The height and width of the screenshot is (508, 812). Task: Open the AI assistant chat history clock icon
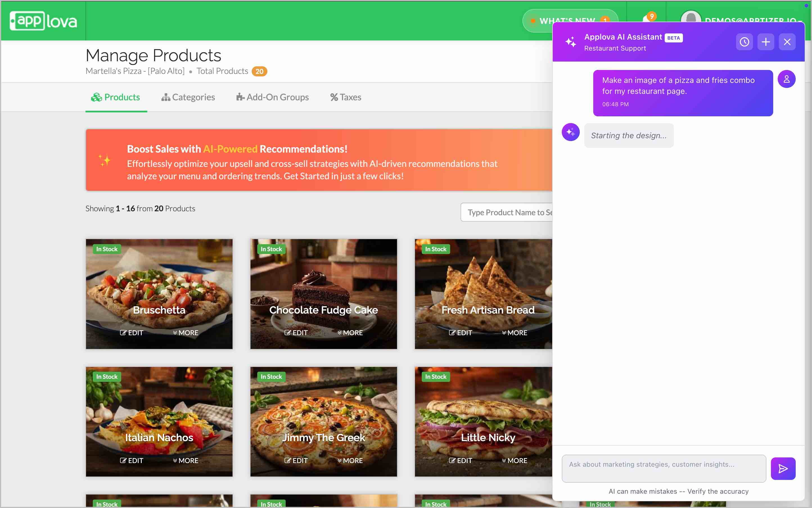coord(744,42)
